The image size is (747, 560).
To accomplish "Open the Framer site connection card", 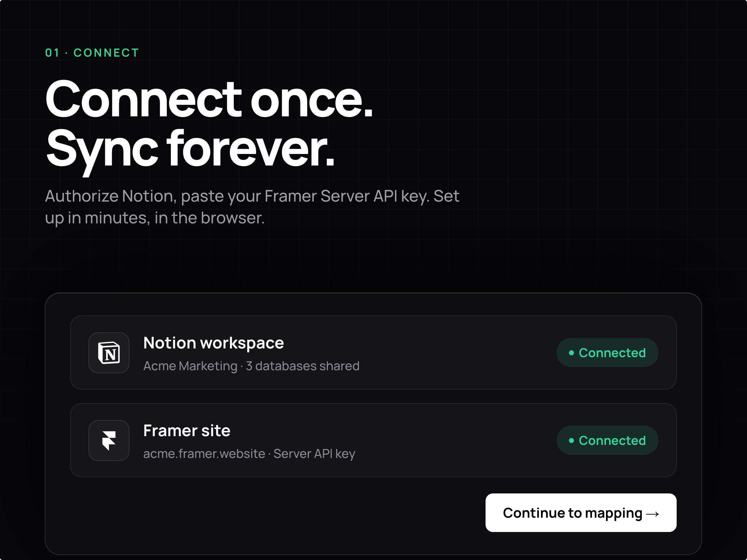I will coord(373,440).
